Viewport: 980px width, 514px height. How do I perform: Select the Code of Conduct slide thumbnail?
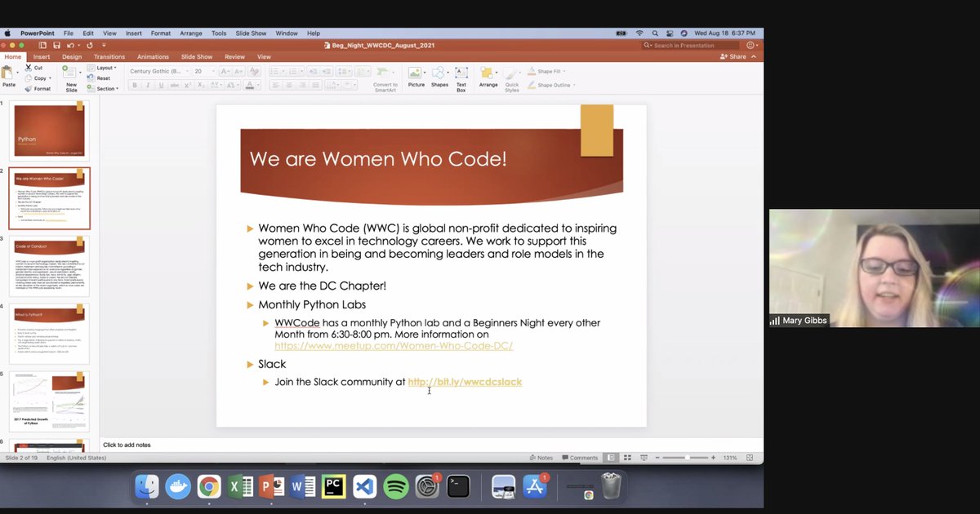pyautogui.click(x=49, y=267)
